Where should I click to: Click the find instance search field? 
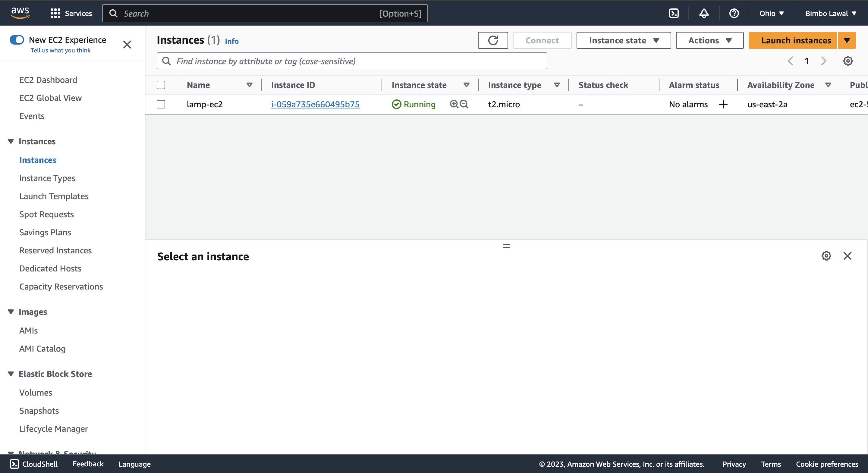coord(351,61)
